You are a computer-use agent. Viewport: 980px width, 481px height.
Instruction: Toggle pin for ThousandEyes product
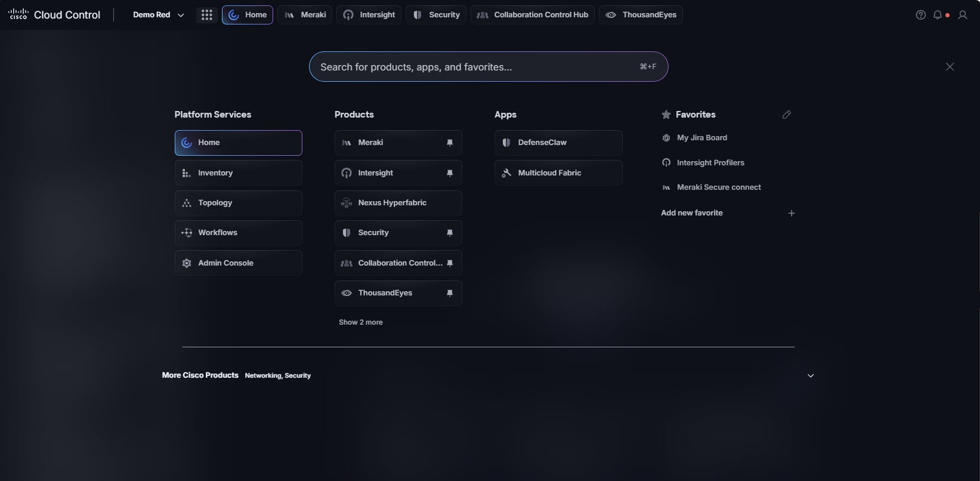click(x=450, y=293)
